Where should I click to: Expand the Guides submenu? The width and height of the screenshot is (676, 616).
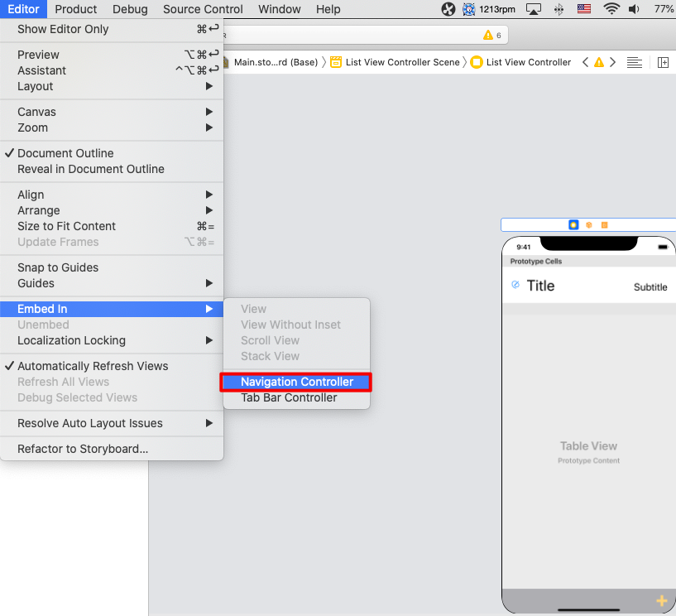click(112, 283)
